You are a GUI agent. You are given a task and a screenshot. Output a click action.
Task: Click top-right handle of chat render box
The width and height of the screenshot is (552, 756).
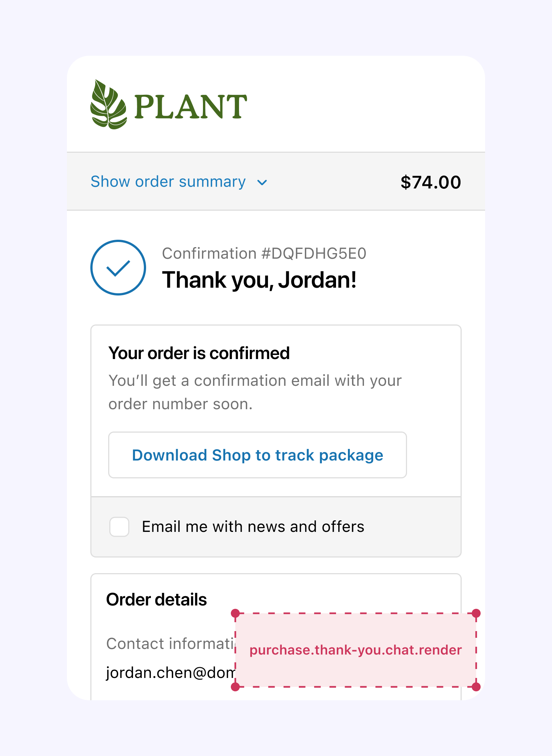tap(476, 613)
